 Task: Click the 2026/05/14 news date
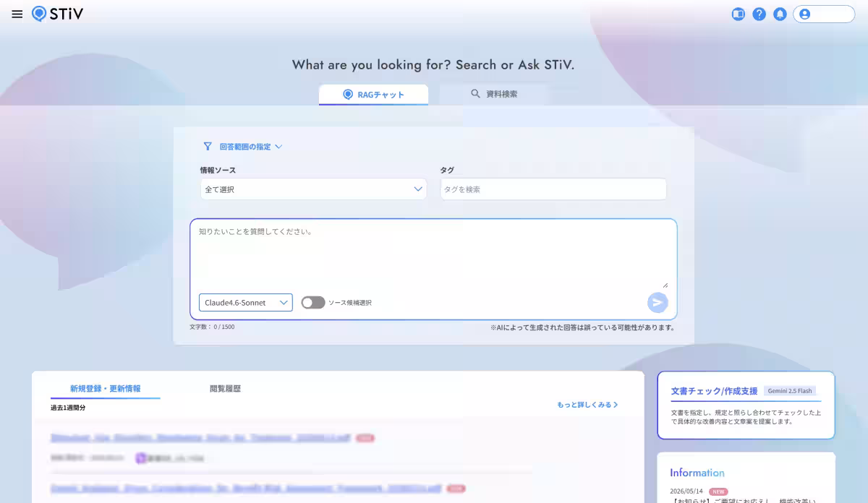click(x=687, y=491)
